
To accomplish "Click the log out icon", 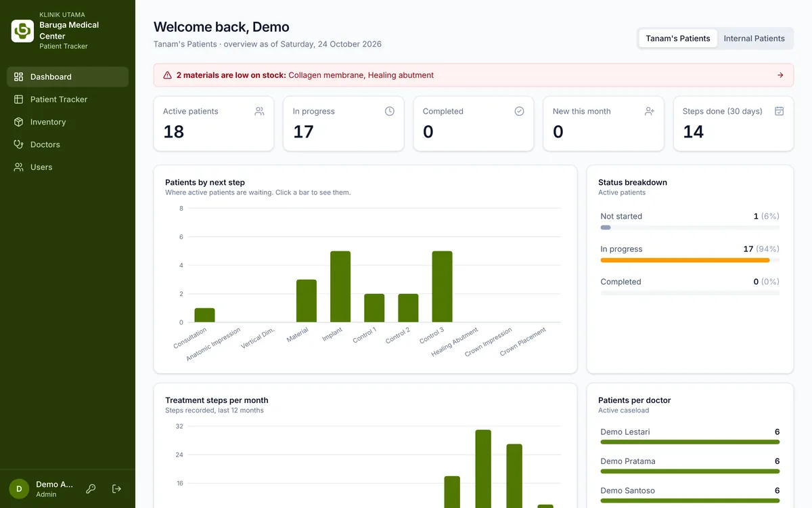I will tap(116, 489).
